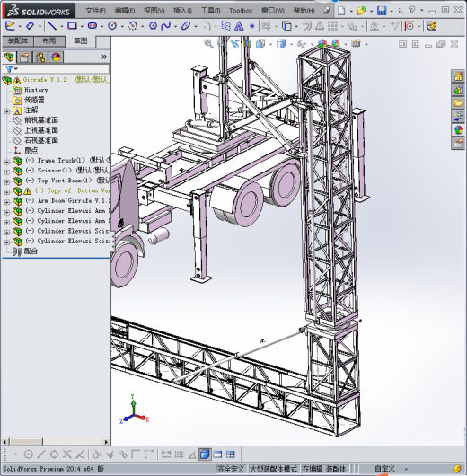
Task: Click the Save disk icon
Action: pyautogui.click(x=382, y=11)
